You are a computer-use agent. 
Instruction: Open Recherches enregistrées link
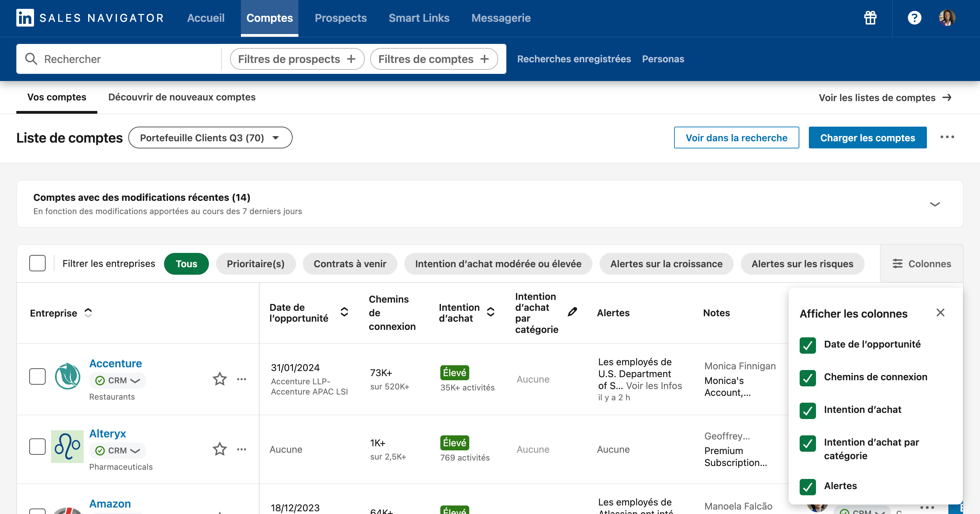tap(574, 59)
